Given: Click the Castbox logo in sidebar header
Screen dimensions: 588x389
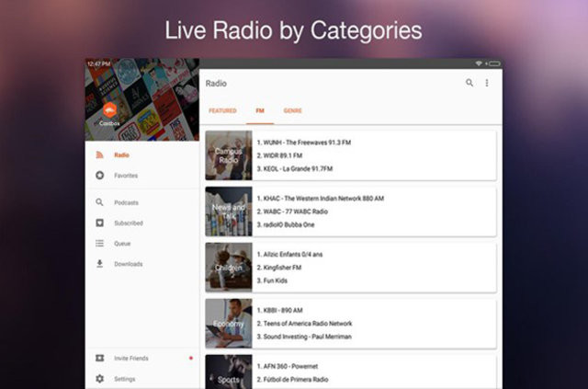Looking at the screenshot, I should (109, 109).
